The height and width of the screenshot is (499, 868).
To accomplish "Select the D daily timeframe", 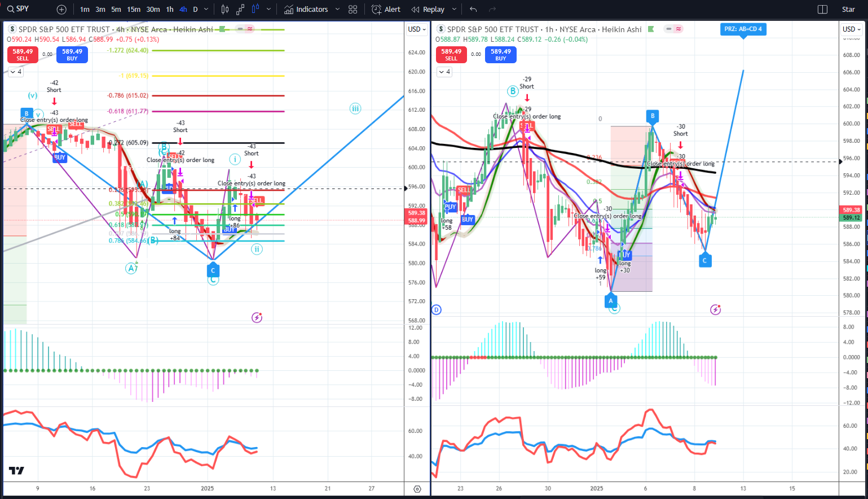I will pos(196,10).
